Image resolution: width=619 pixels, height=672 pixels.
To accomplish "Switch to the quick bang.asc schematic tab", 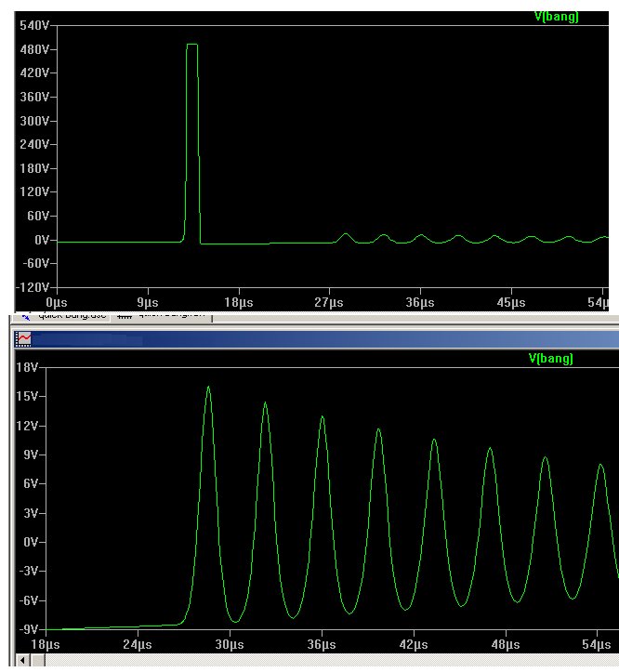I will tap(70, 315).
